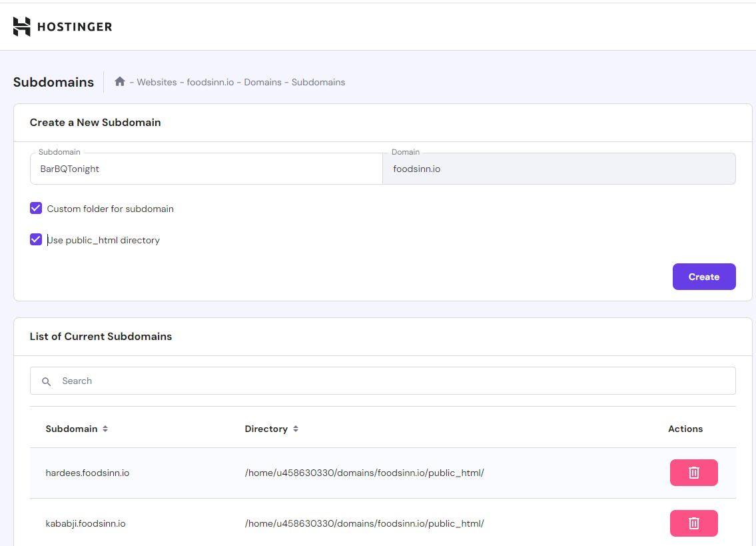This screenshot has height=546, width=756.
Task: Delete the hardees.foodsinn.io subdomain
Action: (693, 473)
